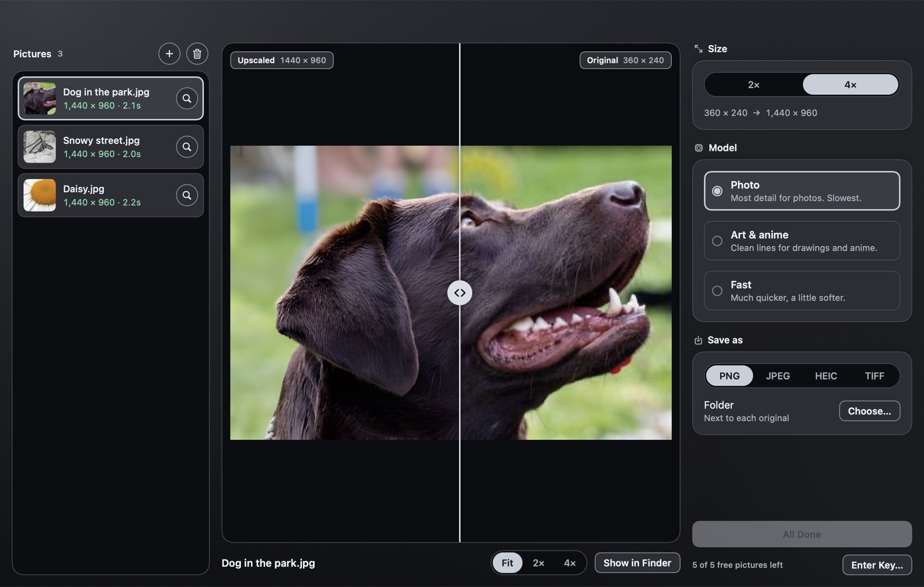The image size is (924, 587).
Task: Click the Save as export icon
Action: tap(698, 340)
